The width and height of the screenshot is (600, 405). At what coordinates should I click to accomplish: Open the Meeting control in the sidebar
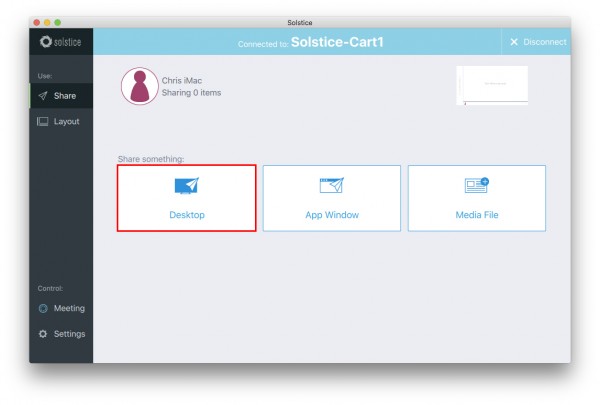click(x=61, y=308)
